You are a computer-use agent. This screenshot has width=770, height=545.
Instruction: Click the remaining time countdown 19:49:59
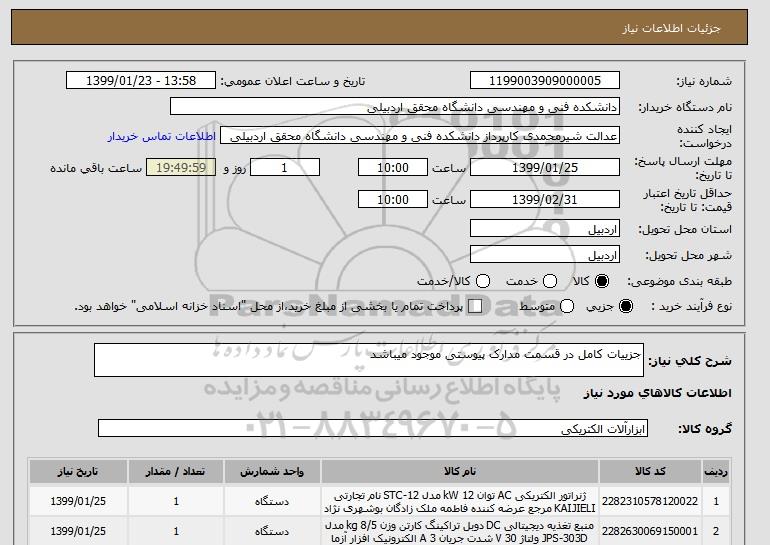181,167
